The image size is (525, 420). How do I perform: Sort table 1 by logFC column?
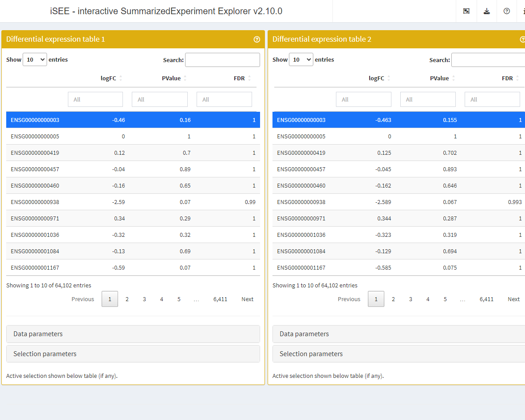tap(109, 78)
